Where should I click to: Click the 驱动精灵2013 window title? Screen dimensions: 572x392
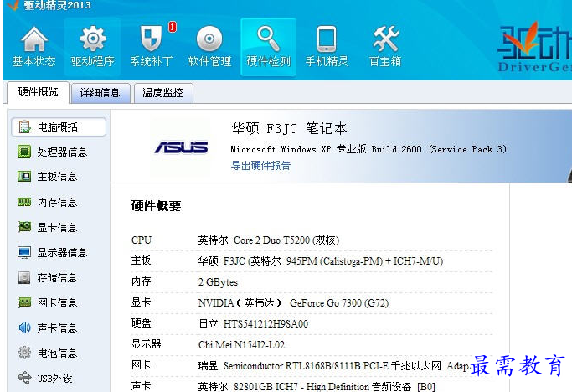pyautogui.click(x=58, y=5)
